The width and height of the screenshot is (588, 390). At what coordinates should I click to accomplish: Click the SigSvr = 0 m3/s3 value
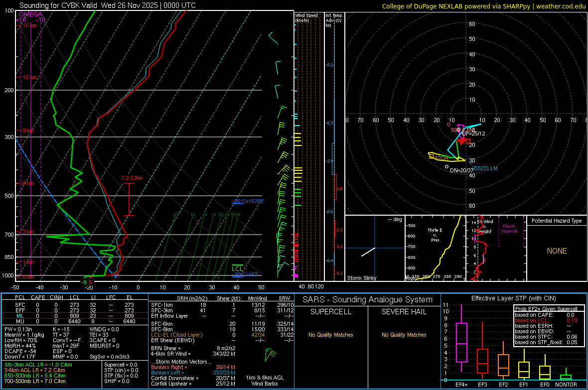click(x=110, y=357)
